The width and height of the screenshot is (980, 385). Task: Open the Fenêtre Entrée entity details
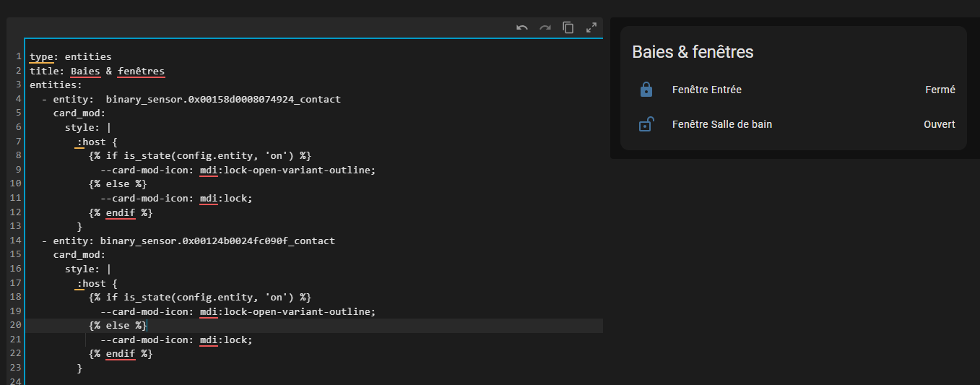(706, 90)
